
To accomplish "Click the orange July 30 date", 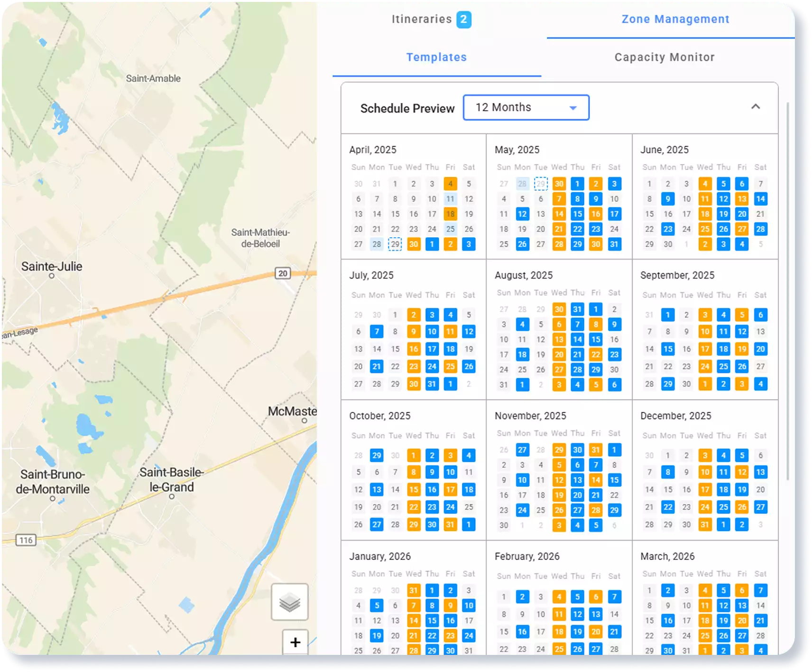I will (x=414, y=383).
